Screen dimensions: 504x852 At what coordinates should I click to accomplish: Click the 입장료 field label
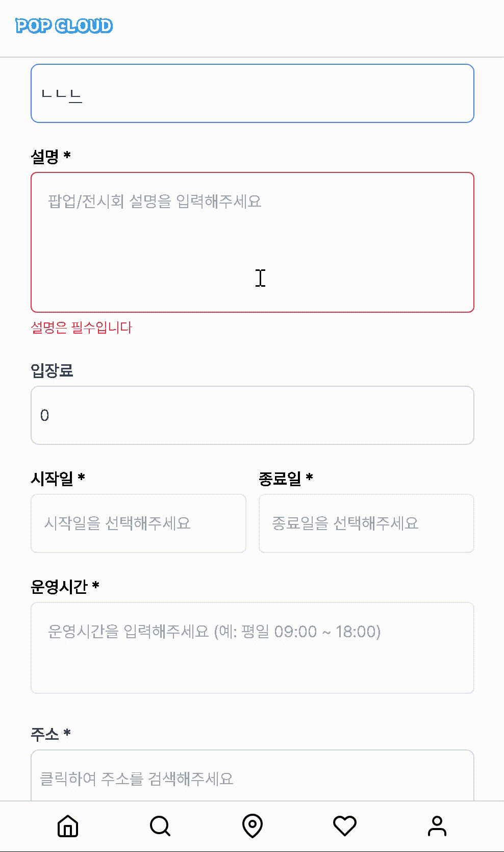[52, 370]
